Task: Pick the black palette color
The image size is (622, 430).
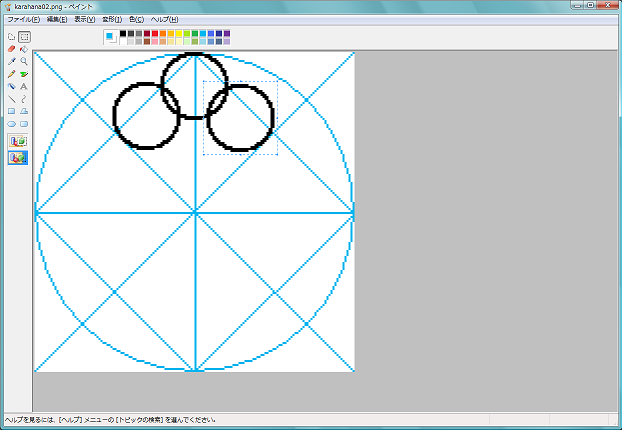Action: (123, 34)
